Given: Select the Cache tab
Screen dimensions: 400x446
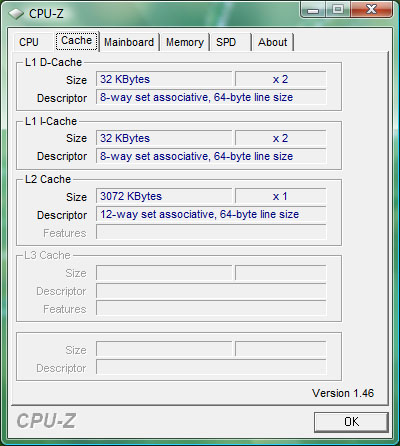Looking at the screenshot, I should point(77,41).
